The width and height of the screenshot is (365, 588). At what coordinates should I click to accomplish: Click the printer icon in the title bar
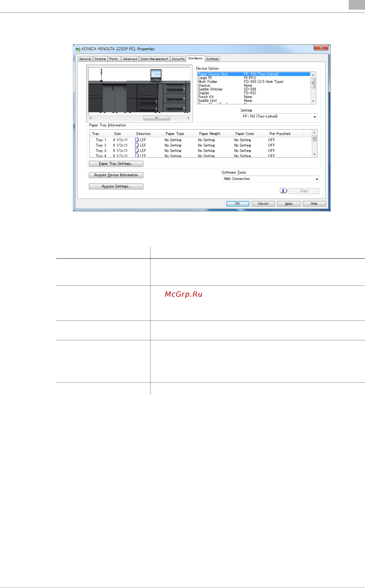click(78, 49)
